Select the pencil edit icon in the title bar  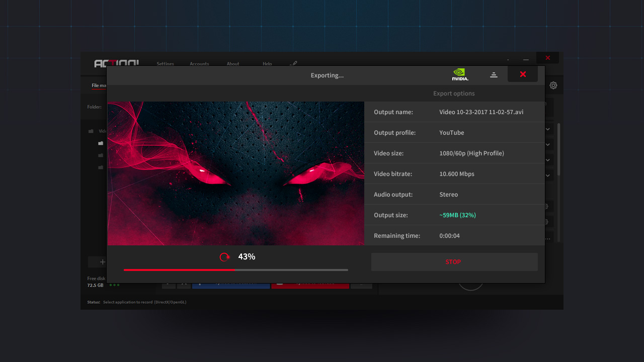pyautogui.click(x=294, y=63)
